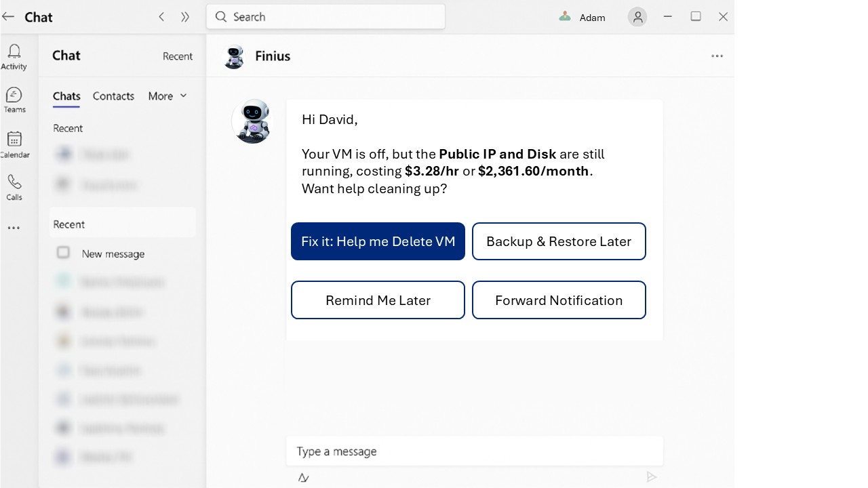The image size is (868, 488).
Task: Click the 'Hi David,' greeting text
Action: pyautogui.click(x=330, y=120)
